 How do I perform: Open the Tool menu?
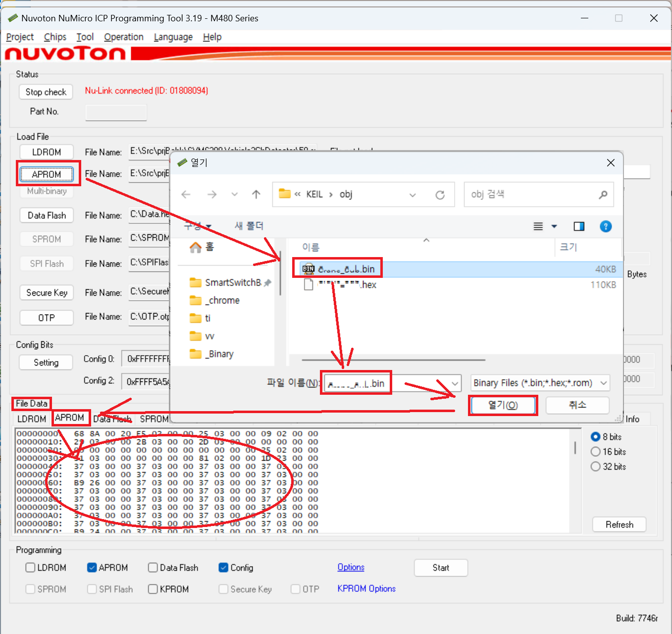(85, 37)
